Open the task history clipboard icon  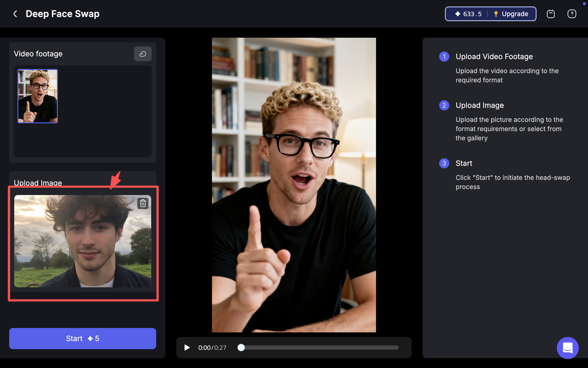550,14
